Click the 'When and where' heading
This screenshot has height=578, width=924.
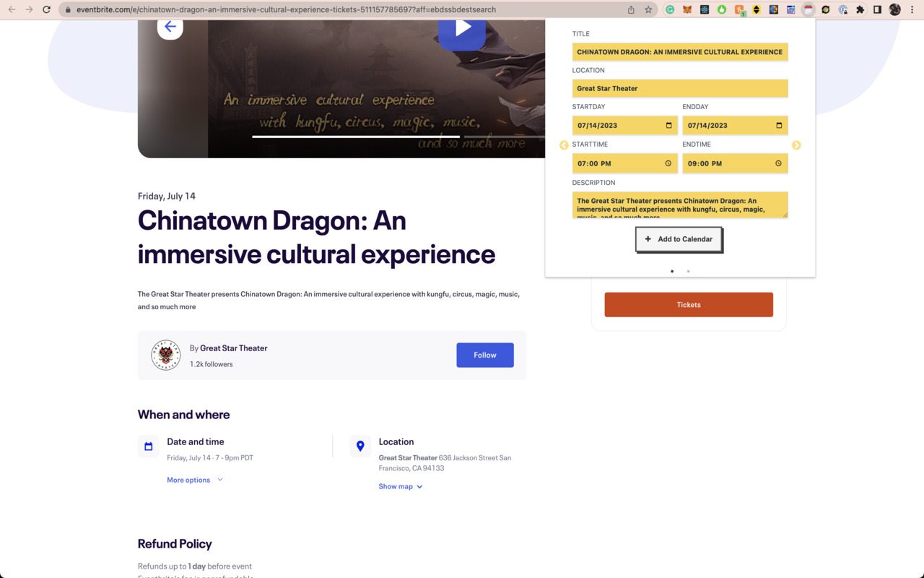click(x=183, y=415)
